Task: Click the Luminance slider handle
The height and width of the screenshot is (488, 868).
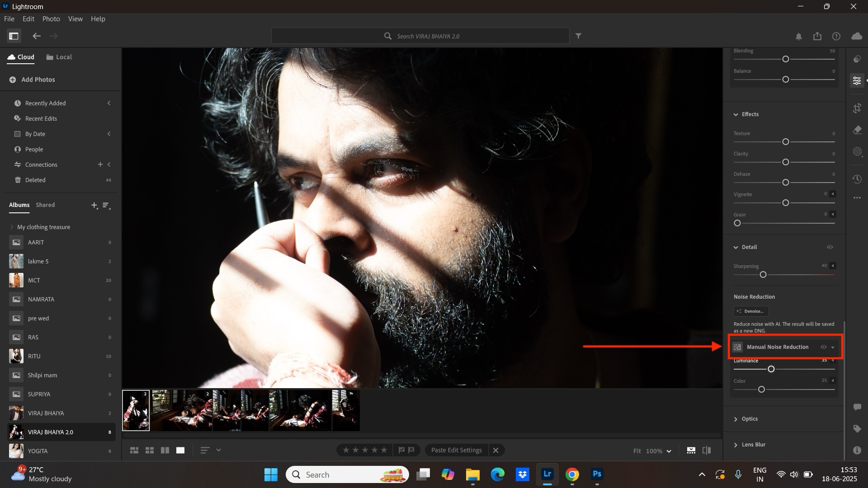Action: [x=771, y=369]
